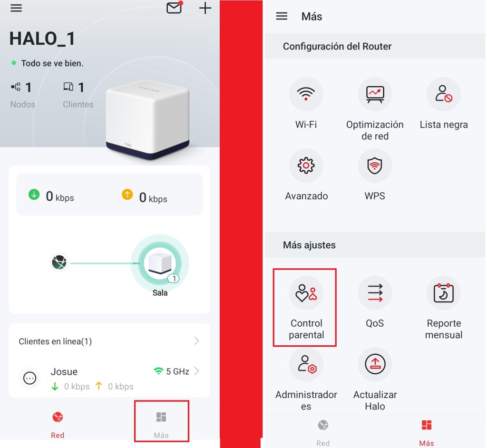Open hamburger menu on HALO_1 screen
Image resolution: width=487 pixels, height=448 pixels.
pos(16,8)
